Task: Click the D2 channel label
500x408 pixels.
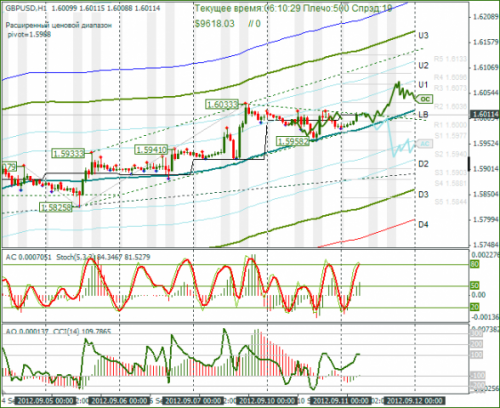Action: click(423, 164)
